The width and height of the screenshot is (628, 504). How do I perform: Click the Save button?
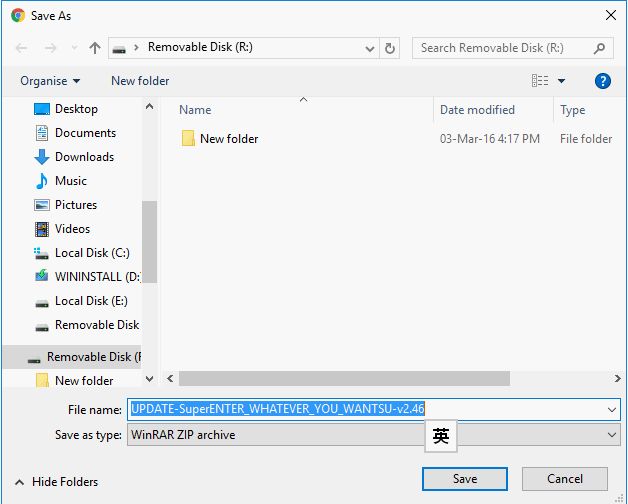click(465, 479)
